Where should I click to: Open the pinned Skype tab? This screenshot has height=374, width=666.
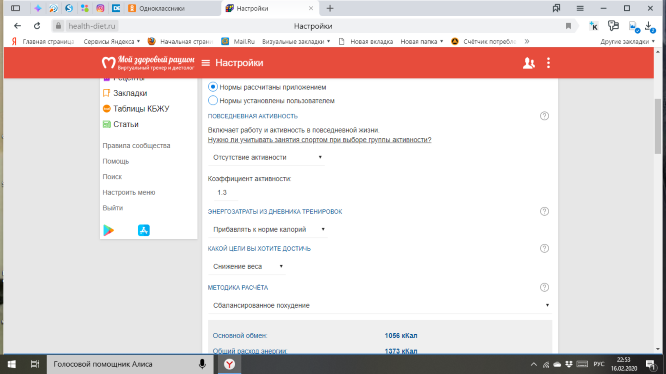click(69, 8)
